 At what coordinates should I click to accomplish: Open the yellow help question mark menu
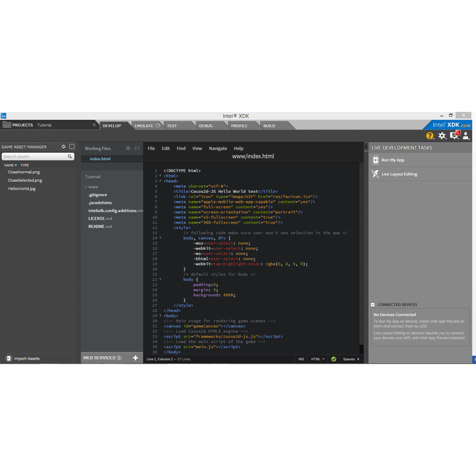[x=430, y=136]
